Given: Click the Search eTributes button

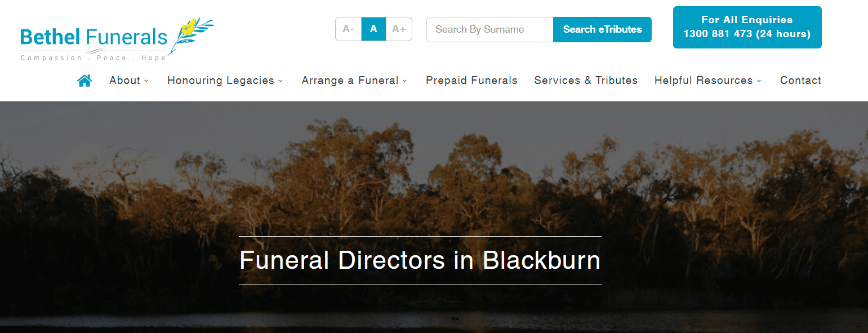Looking at the screenshot, I should click(x=602, y=29).
